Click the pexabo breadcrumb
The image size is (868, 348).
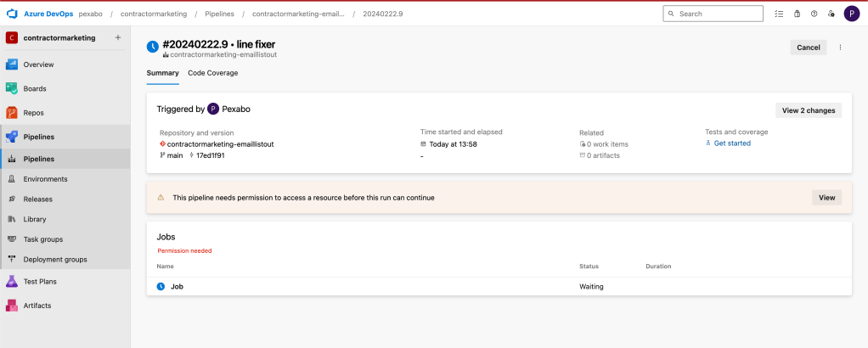(x=92, y=14)
